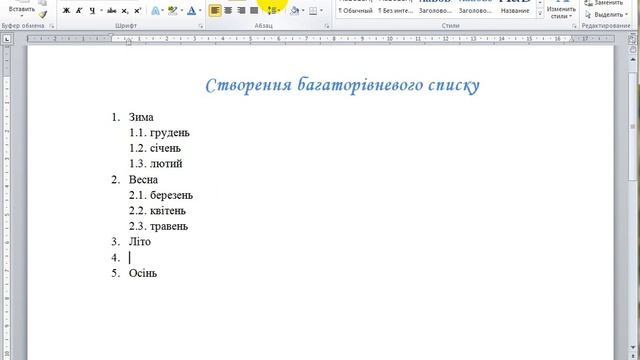Apply the text highlight color
This screenshot has height=360, width=640.
[x=173, y=11]
